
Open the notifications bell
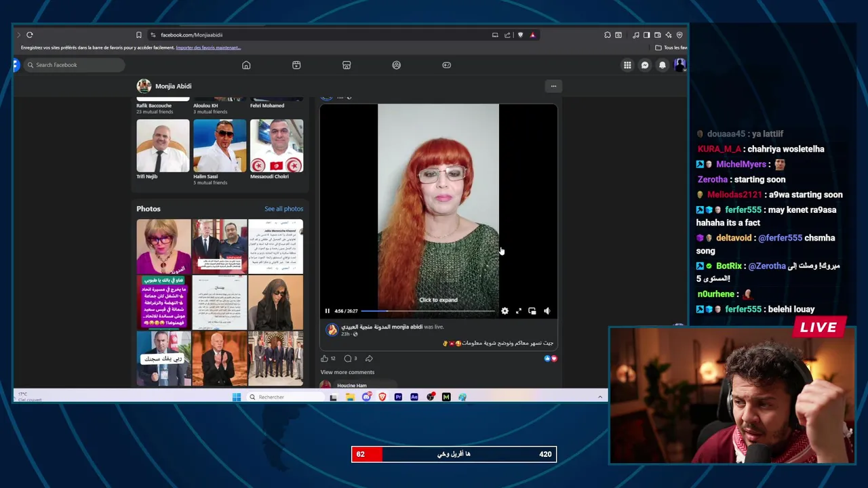(x=663, y=65)
